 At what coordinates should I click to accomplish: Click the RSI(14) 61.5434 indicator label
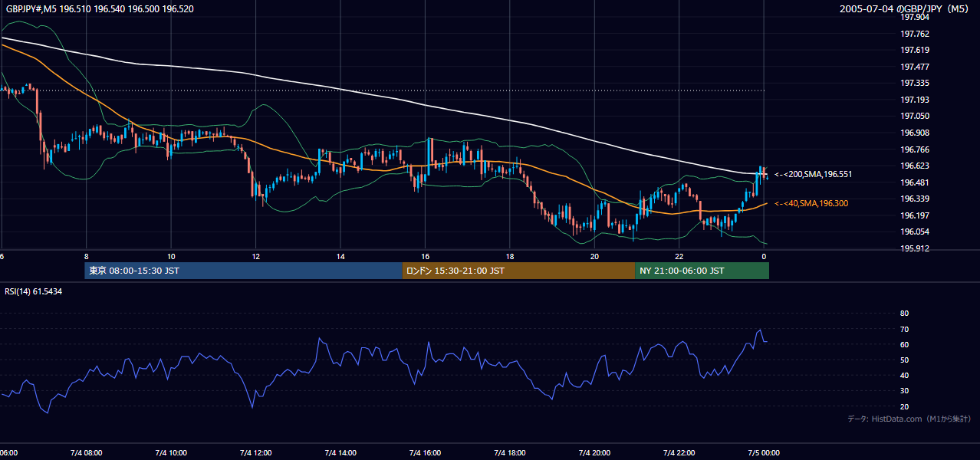point(34,291)
